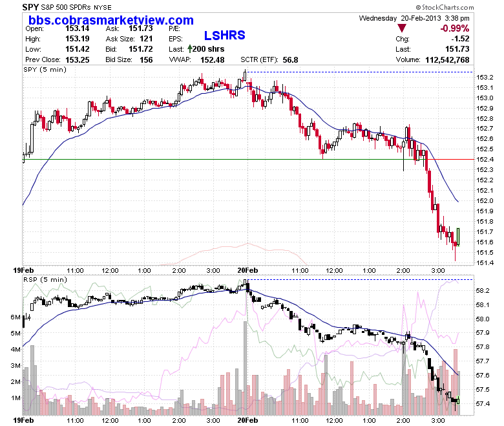504x426 pixels.
Task: Click the Volume 112,542,768 figure
Action: [447, 60]
